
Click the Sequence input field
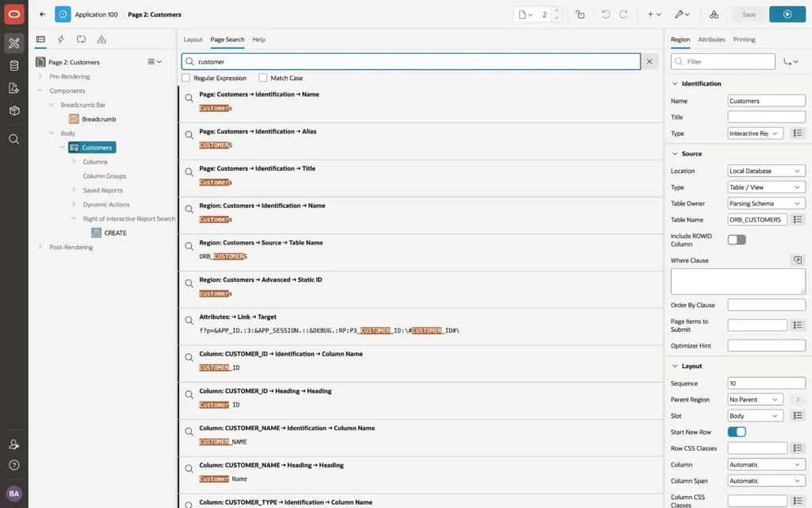coord(766,383)
